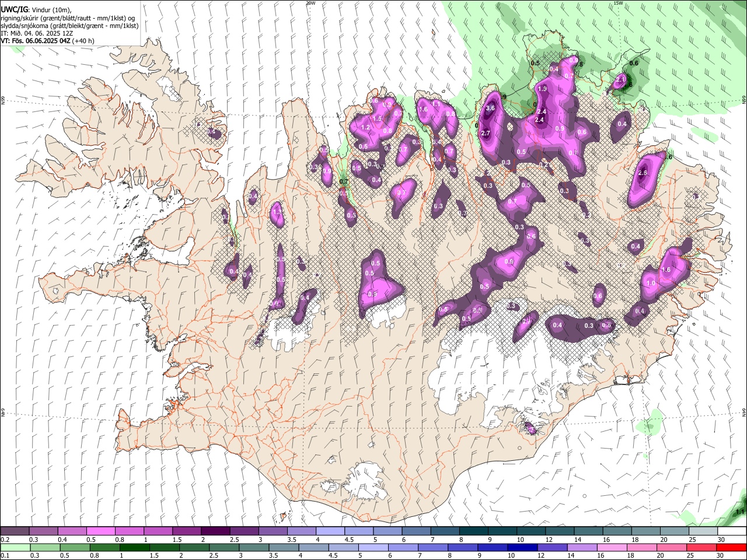Click the 8 dark teal swatch in upper legend row
The width and height of the screenshot is (747, 560).
[x=473, y=531]
